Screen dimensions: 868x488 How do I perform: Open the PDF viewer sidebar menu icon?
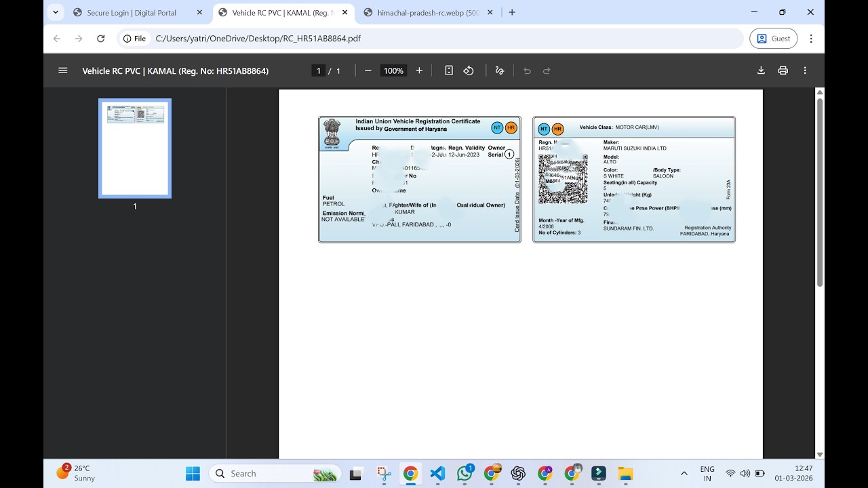click(x=63, y=70)
